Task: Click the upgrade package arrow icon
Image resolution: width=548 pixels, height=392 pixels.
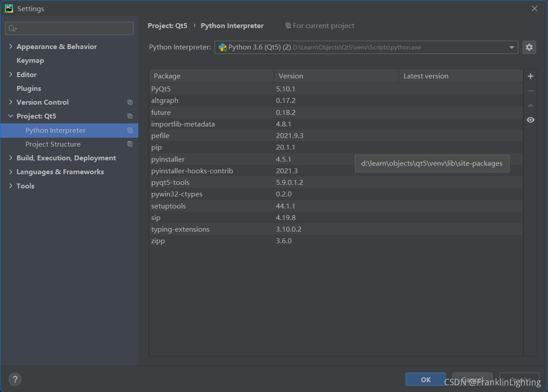Action: 531,106
